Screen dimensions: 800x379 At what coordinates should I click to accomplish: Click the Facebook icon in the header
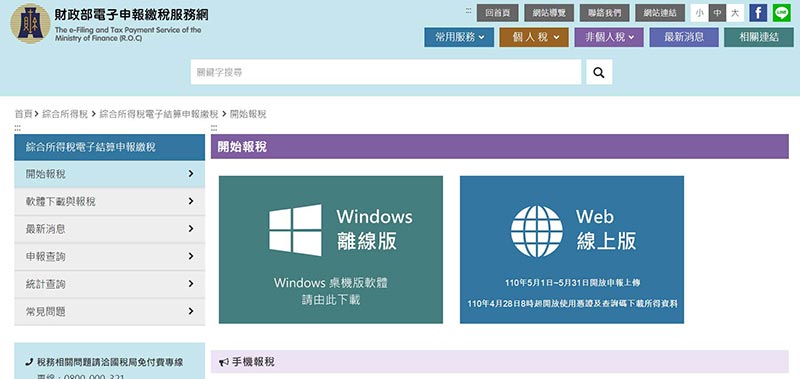pos(758,13)
